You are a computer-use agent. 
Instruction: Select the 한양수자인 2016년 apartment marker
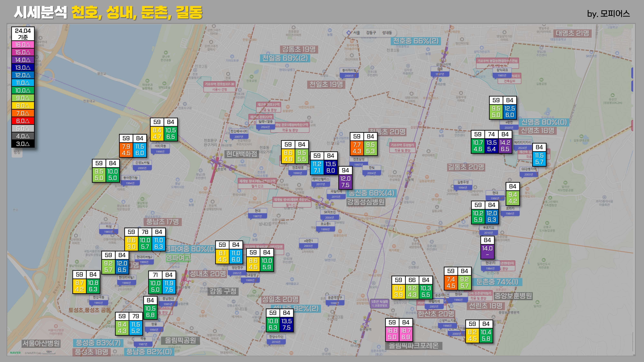click(x=276, y=339)
